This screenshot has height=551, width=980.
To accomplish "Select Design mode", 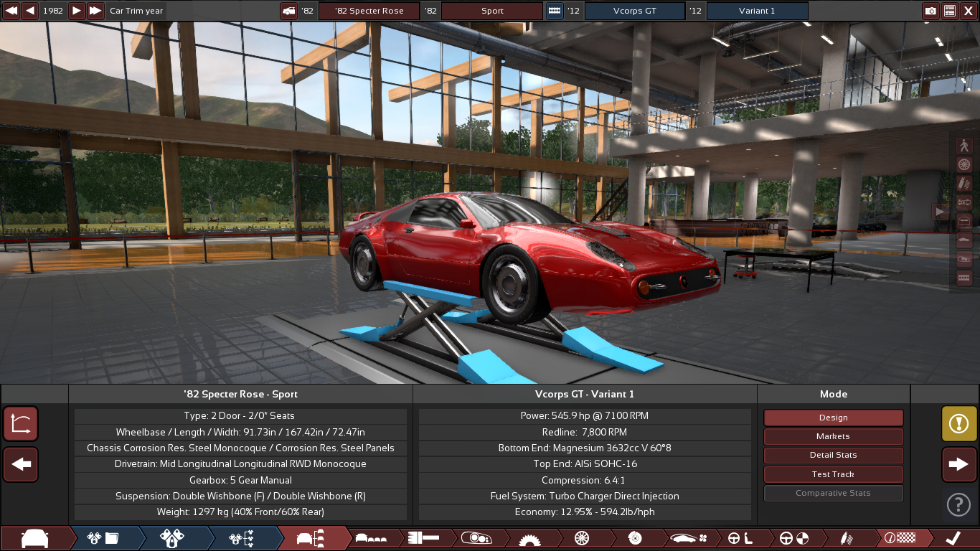I will 833,418.
